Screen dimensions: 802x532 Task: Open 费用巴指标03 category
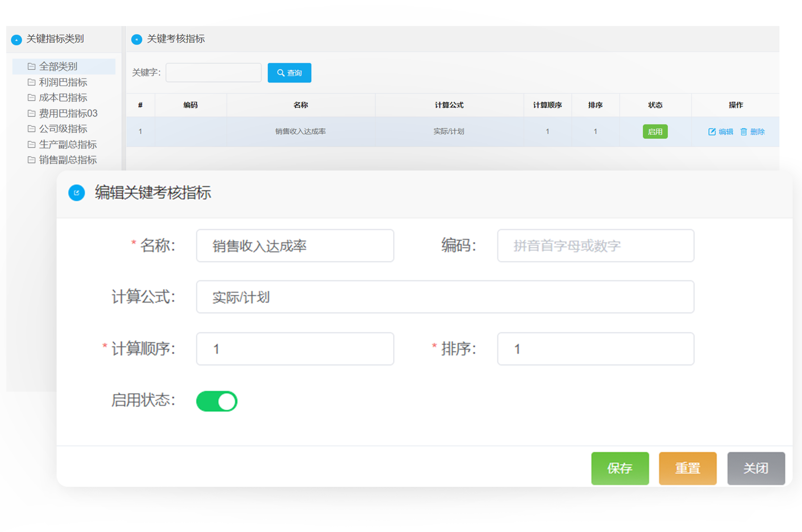point(68,113)
